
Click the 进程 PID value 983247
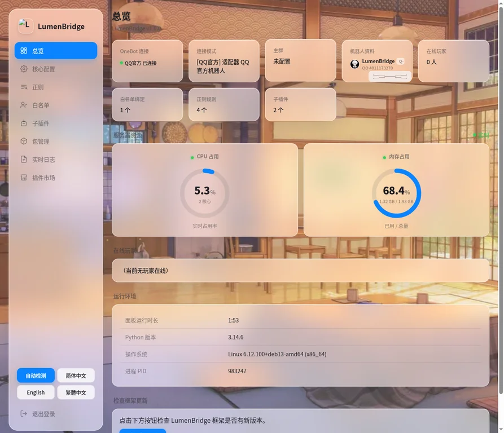coord(237,371)
